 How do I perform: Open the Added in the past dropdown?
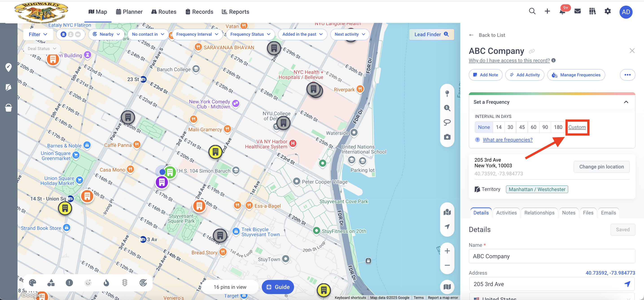click(302, 34)
